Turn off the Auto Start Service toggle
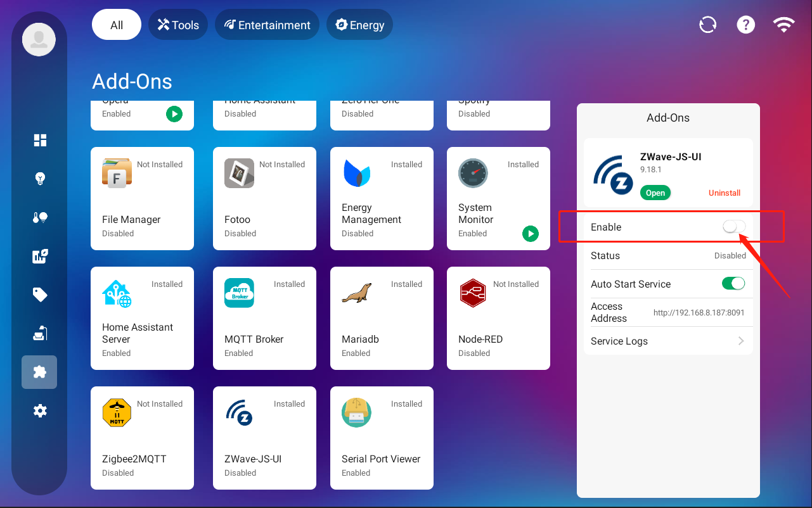 [733, 284]
